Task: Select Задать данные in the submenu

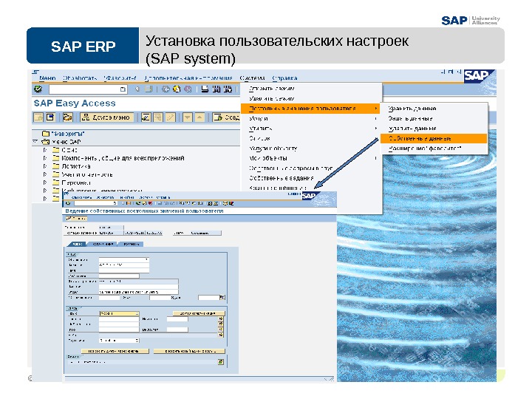Action: tap(410, 118)
